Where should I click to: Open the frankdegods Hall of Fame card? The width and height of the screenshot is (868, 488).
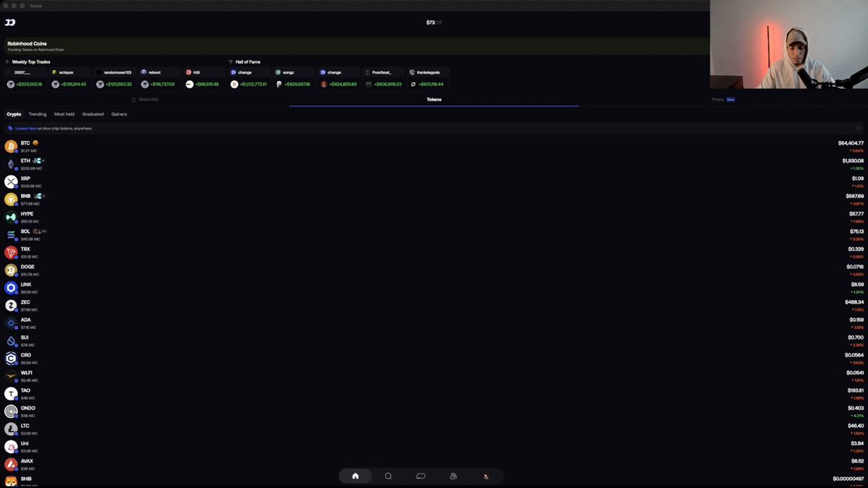(428, 78)
